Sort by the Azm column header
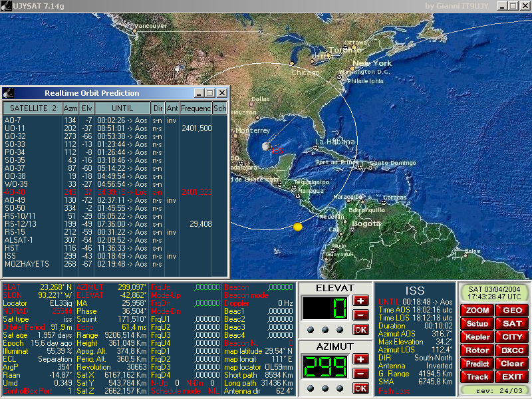 70,108
